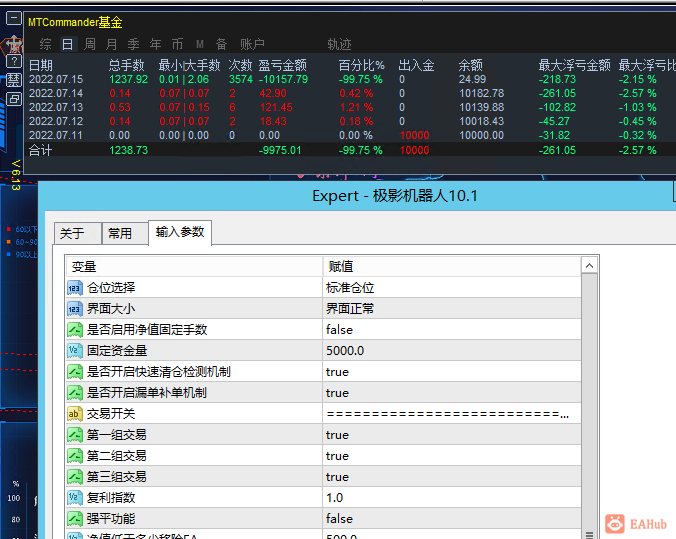676x539 pixels.
Task: Click the ab string icon beside 交易开关
Action: tap(75, 414)
